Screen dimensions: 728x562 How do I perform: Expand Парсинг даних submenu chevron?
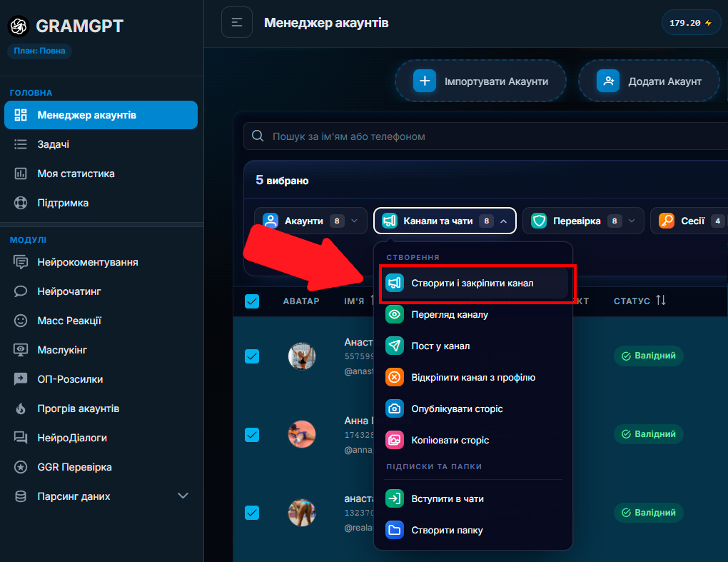click(183, 496)
